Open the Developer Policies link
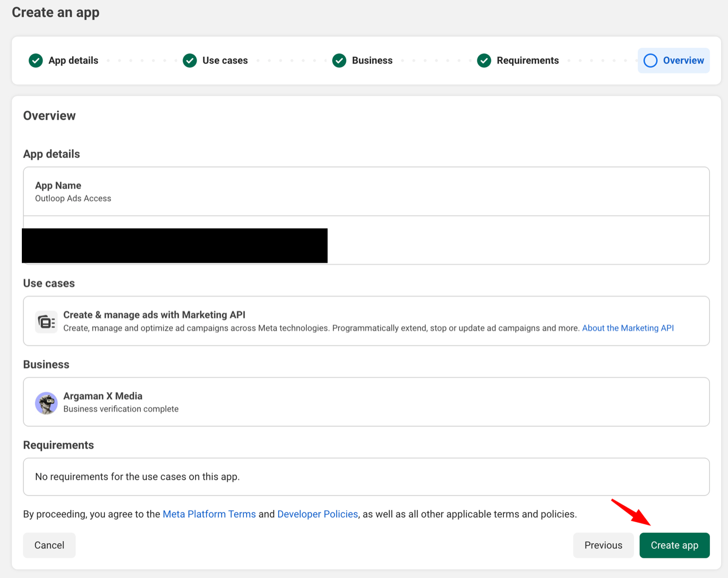Viewport: 728px width, 578px height. [318, 514]
